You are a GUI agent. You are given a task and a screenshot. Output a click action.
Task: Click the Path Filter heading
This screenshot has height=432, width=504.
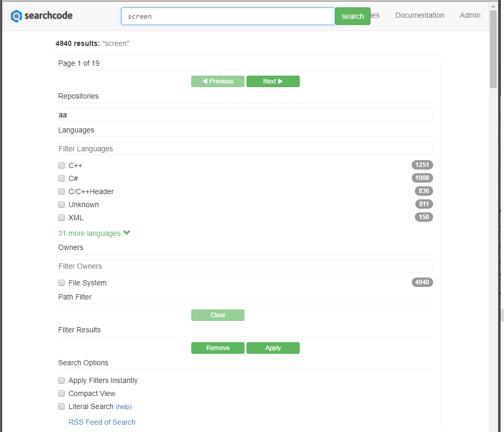[x=75, y=297]
